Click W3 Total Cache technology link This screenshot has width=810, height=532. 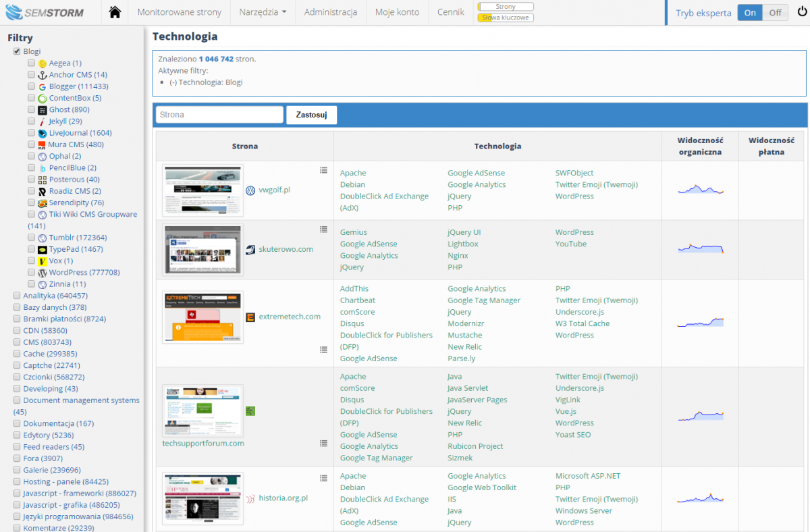click(x=583, y=323)
